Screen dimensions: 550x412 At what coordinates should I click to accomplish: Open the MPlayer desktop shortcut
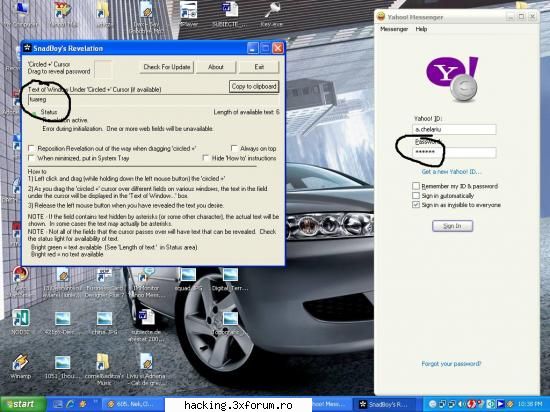(188, 14)
